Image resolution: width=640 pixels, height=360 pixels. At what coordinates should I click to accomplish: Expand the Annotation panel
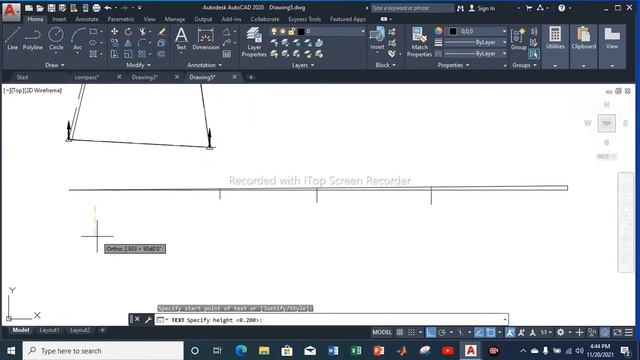[204, 65]
